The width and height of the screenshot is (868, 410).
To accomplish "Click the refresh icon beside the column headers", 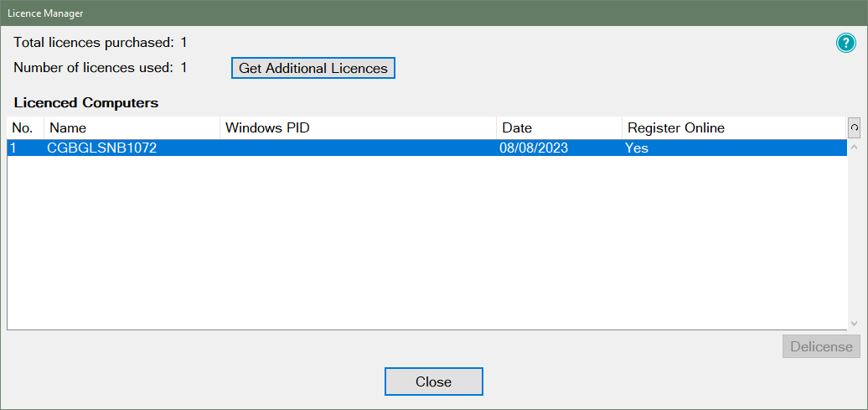I will [x=854, y=127].
